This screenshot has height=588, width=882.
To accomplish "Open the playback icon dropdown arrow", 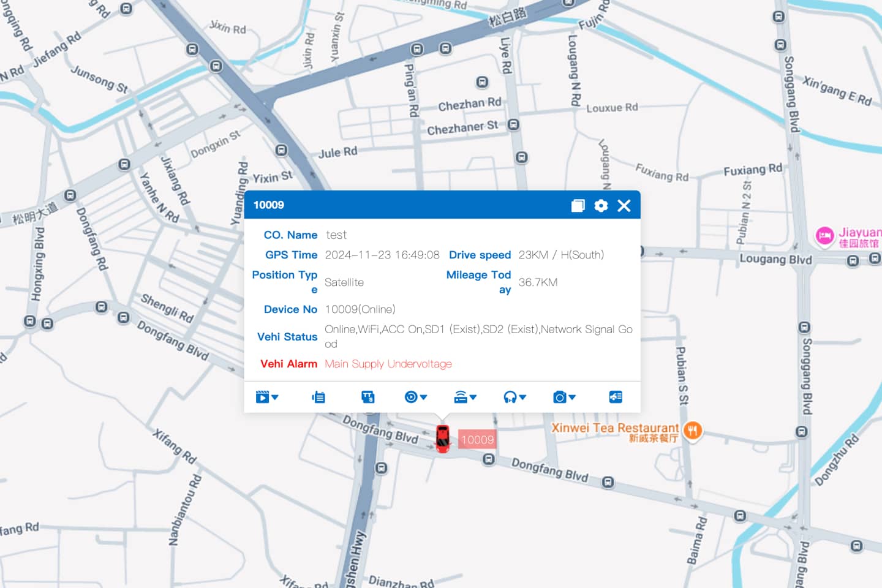I will click(x=423, y=398).
